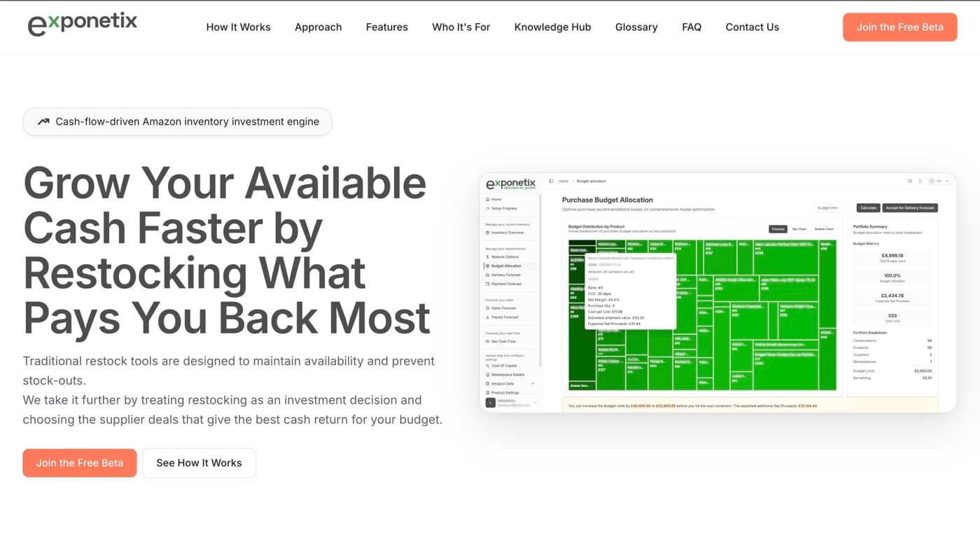Click the Marketplace Details sidebar icon
Image resolution: width=980 pixels, height=536 pixels.
coord(487,375)
